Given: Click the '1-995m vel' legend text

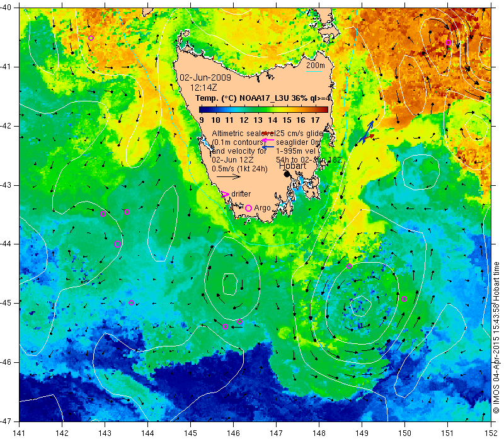Looking at the screenshot, I should tap(295, 151).
